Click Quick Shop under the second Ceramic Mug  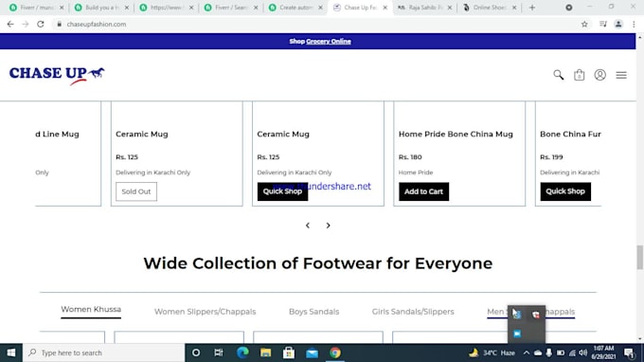(x=282, y=191)
